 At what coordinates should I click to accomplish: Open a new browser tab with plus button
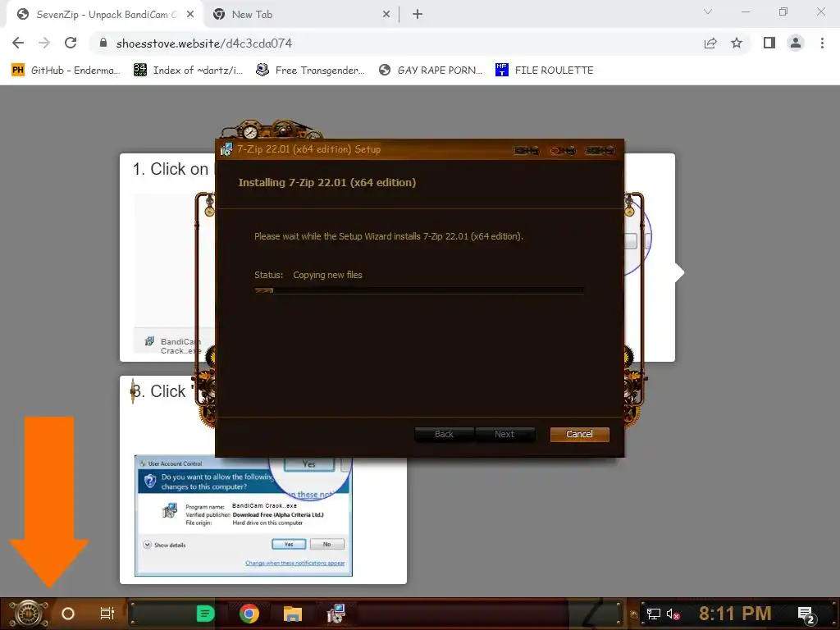[418, 15]
